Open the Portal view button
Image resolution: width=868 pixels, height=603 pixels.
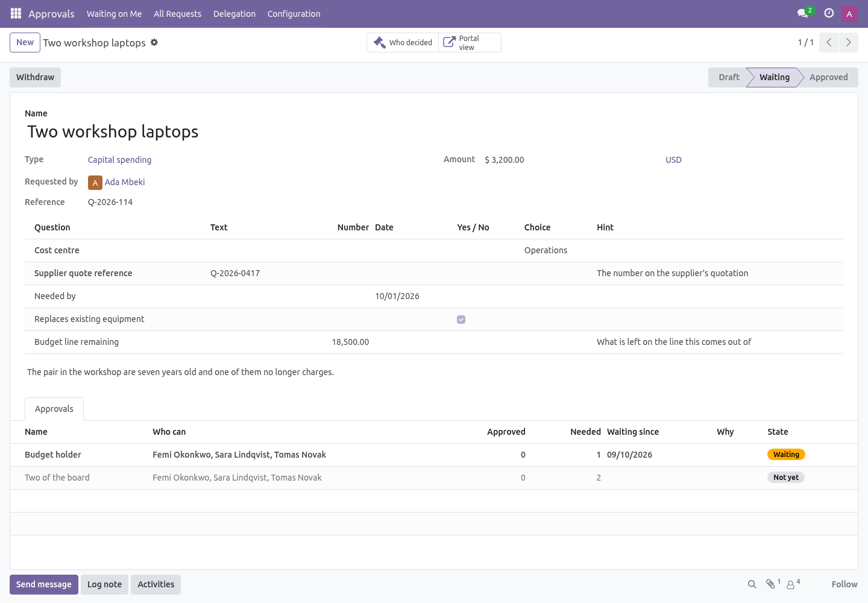[x=470, y=42]
